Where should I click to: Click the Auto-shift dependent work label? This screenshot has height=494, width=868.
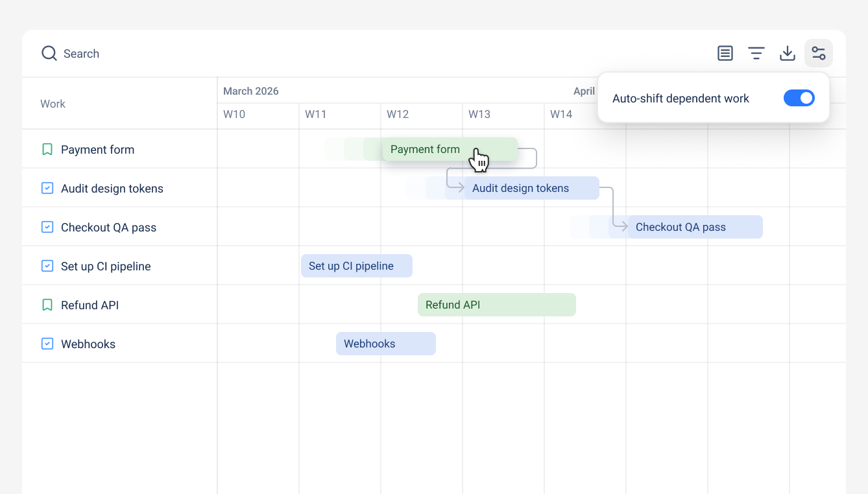681,99
